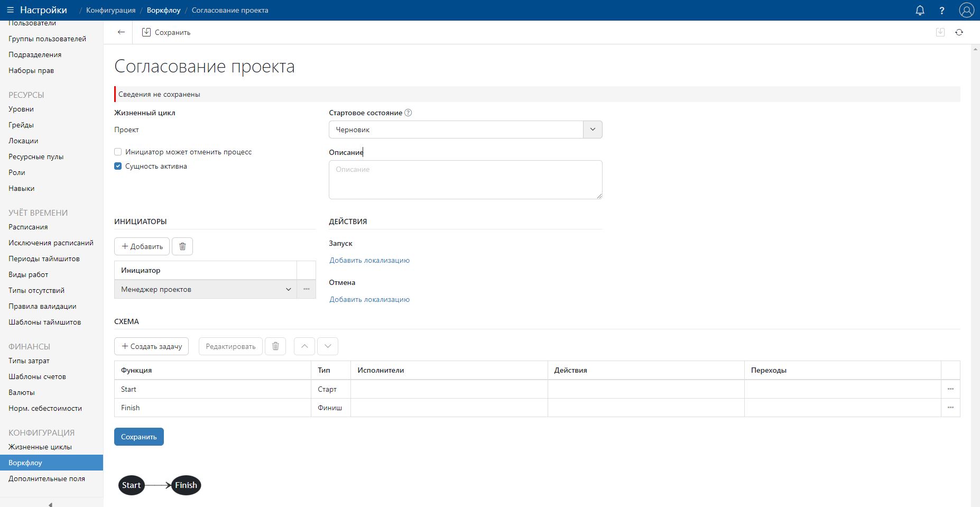Open Навыки in the sidebar
This screenshot has width=980, height=507.
click(x=21, y=188)
